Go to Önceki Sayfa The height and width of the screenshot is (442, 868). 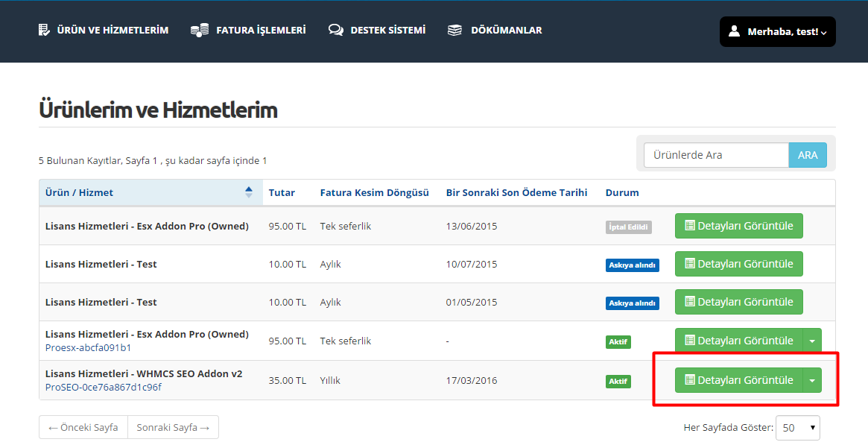[83, 427]
